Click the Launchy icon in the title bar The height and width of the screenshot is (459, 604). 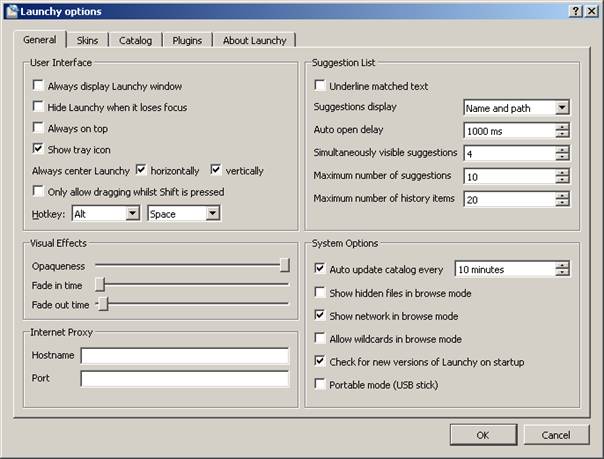[x=12, y=11]
